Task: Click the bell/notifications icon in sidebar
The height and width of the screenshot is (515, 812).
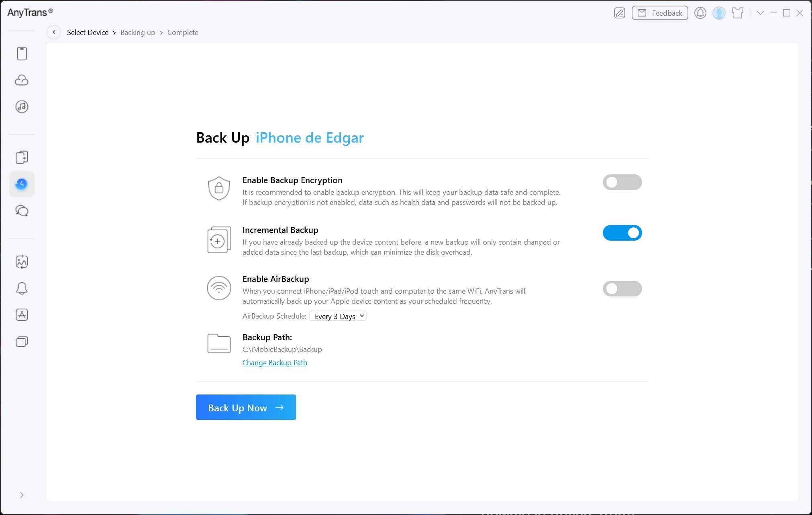Action: coord(22,288)
